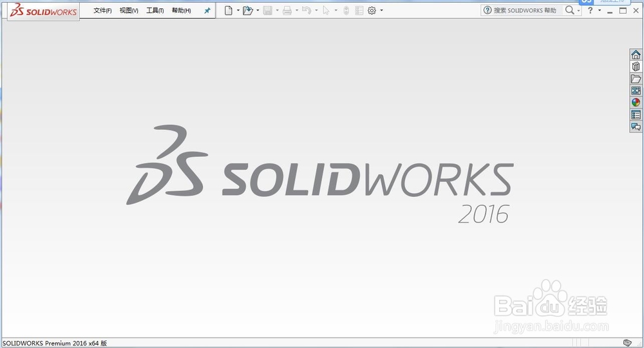The image size is (644, 348).
Task: Expand the Print dropdown arrow
Action: coord(296,11)
